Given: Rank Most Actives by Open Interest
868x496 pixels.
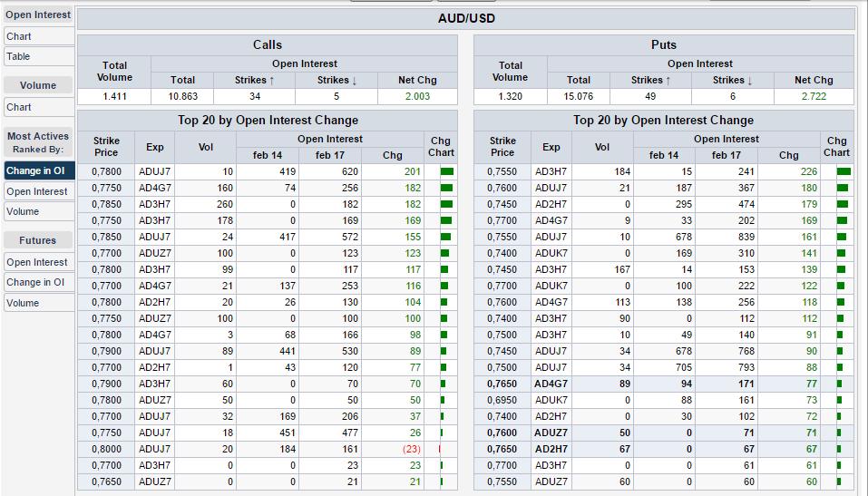Looking at the screenshot, I should coord(37,191).
